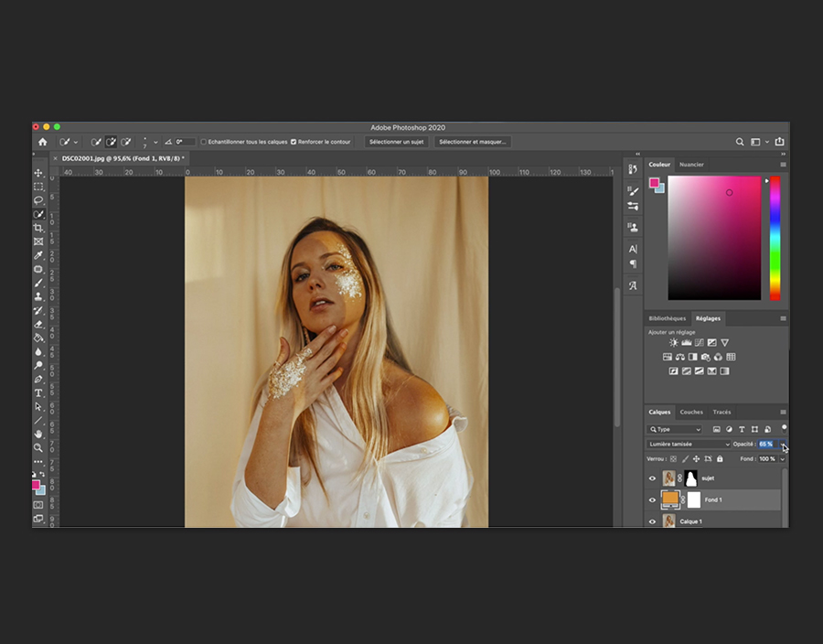The height and width of the screenshot is (644, 823).
Task: Open Couleur panel menu icon
Action: (783, 165)
